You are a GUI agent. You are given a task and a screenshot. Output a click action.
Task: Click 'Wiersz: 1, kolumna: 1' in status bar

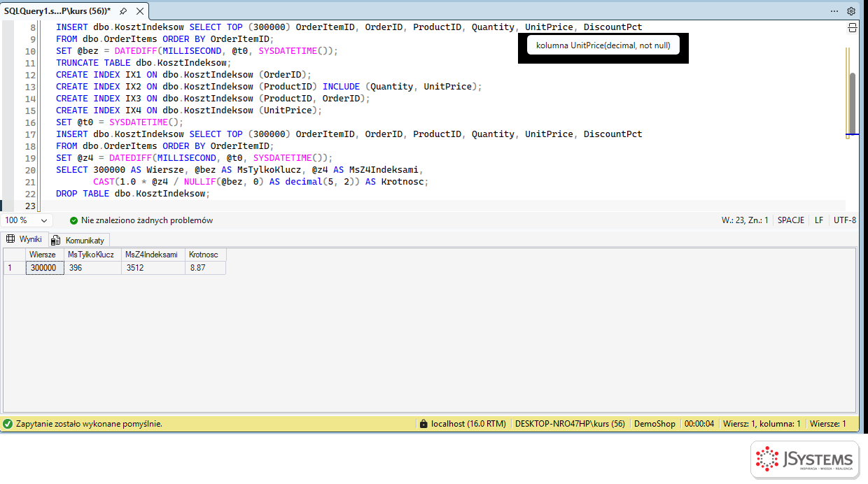762,424
